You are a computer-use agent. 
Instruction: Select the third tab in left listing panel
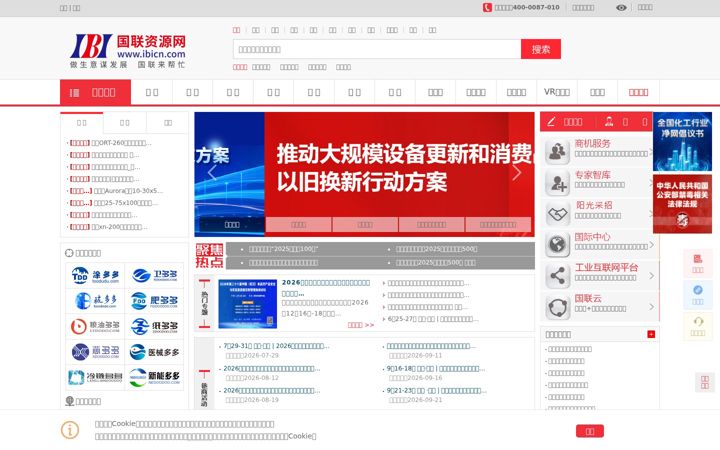[x=168, y=123]
